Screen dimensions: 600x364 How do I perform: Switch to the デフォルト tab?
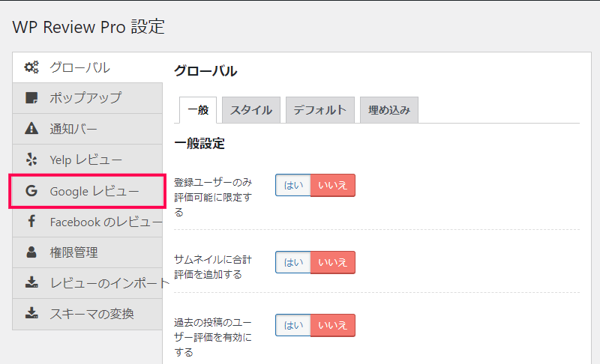click(320, 110)
